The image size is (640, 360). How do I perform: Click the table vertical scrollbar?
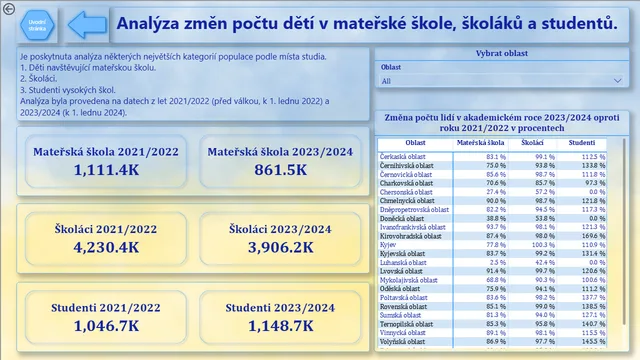[x=624, y=231]
